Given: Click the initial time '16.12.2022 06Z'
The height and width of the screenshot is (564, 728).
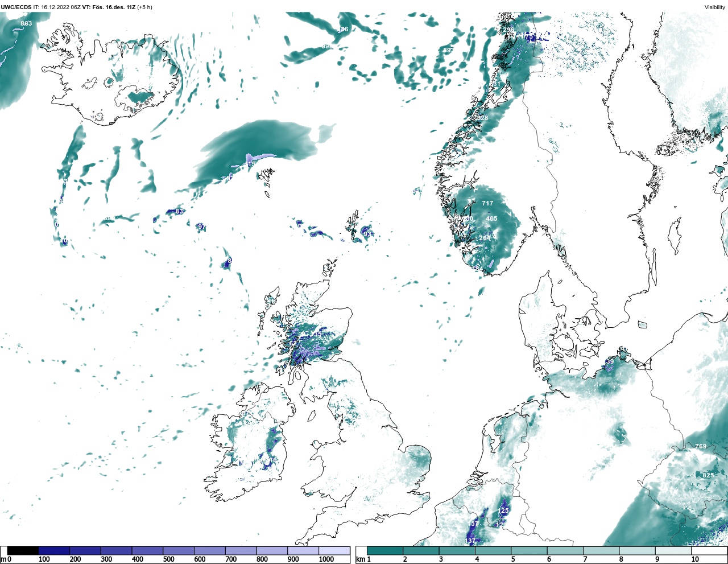Looking at the screenshot, I should 61,7.
